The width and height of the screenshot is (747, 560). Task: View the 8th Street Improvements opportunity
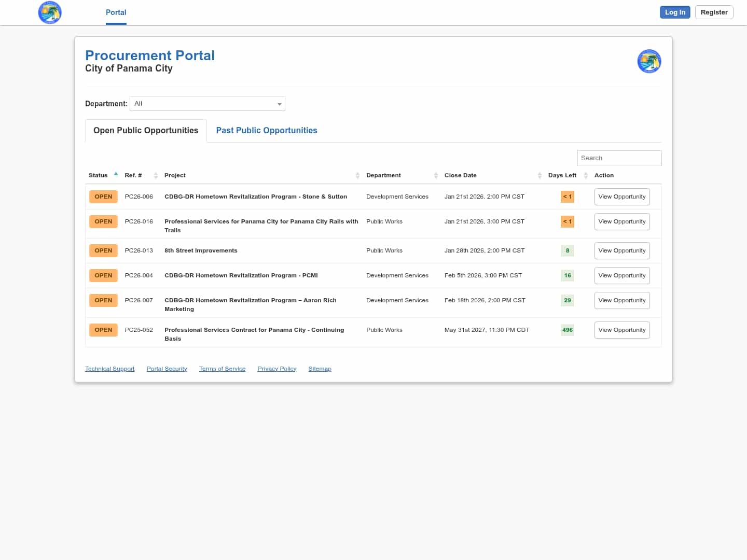pos(621,251)
